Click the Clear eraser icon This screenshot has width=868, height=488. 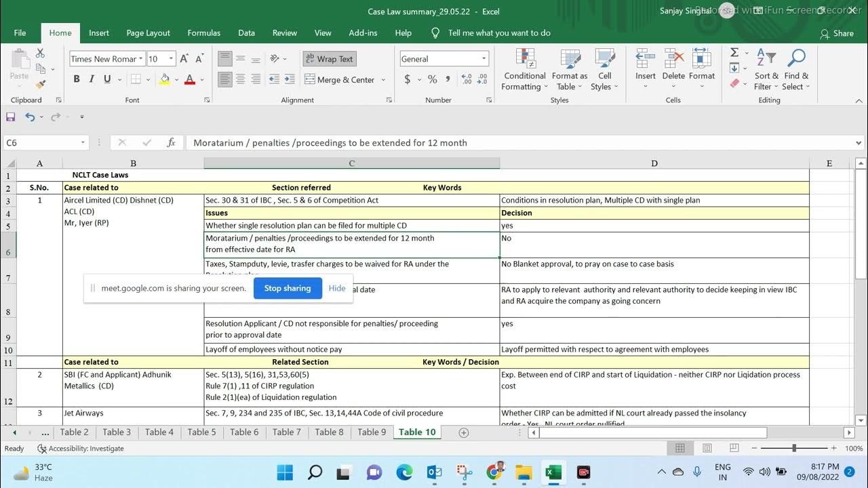(734, 83)
